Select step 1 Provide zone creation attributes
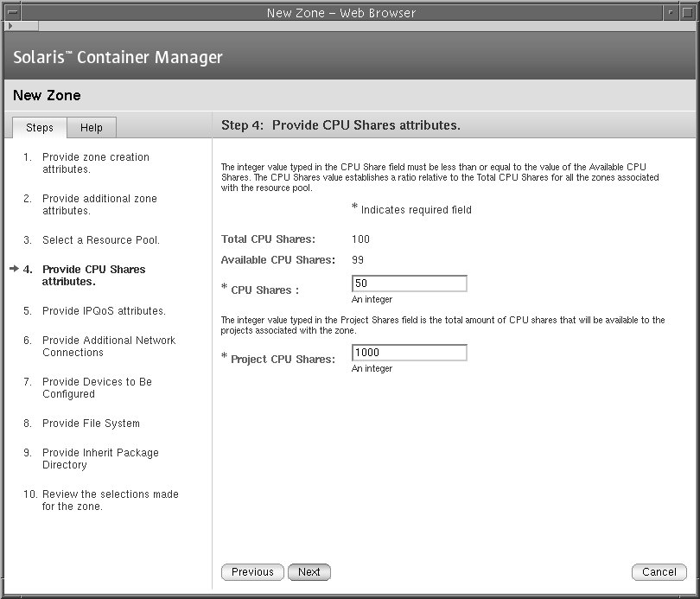 coord(96,162)
